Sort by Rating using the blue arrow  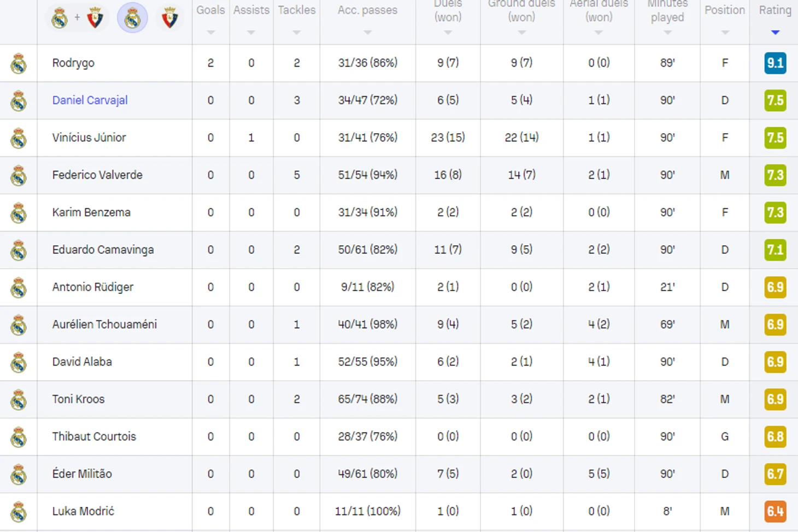(x=774, y=33)
